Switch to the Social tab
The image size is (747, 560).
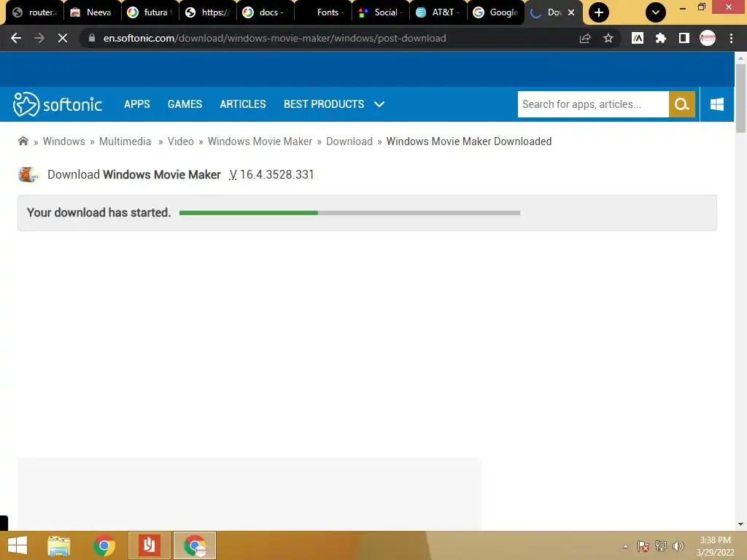(380, 12)
